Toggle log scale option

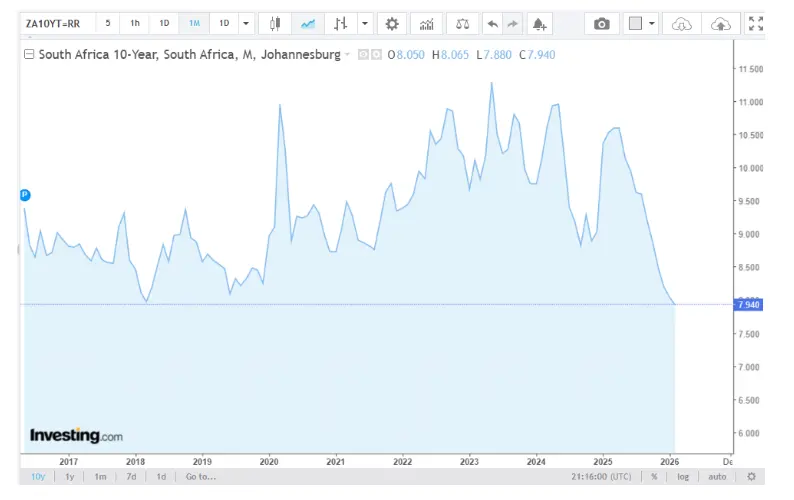683,477
